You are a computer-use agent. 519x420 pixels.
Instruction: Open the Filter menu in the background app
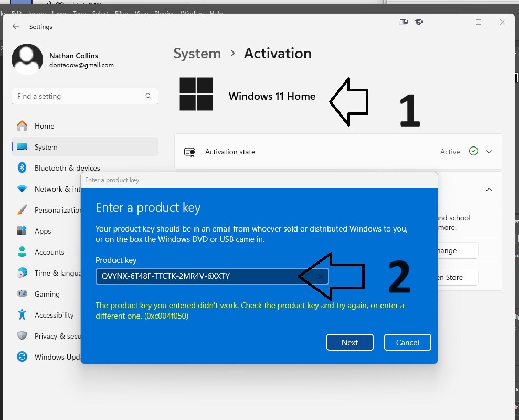[122, 13]
